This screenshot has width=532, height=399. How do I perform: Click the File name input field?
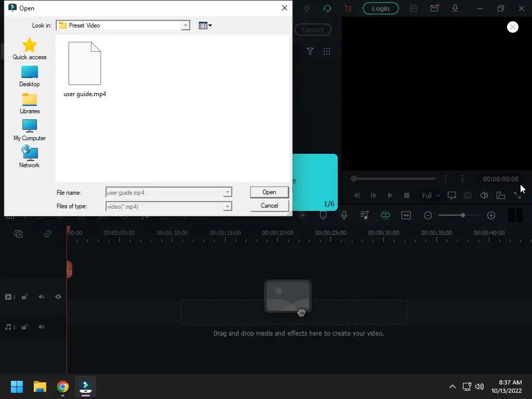(x=165, y=192)
